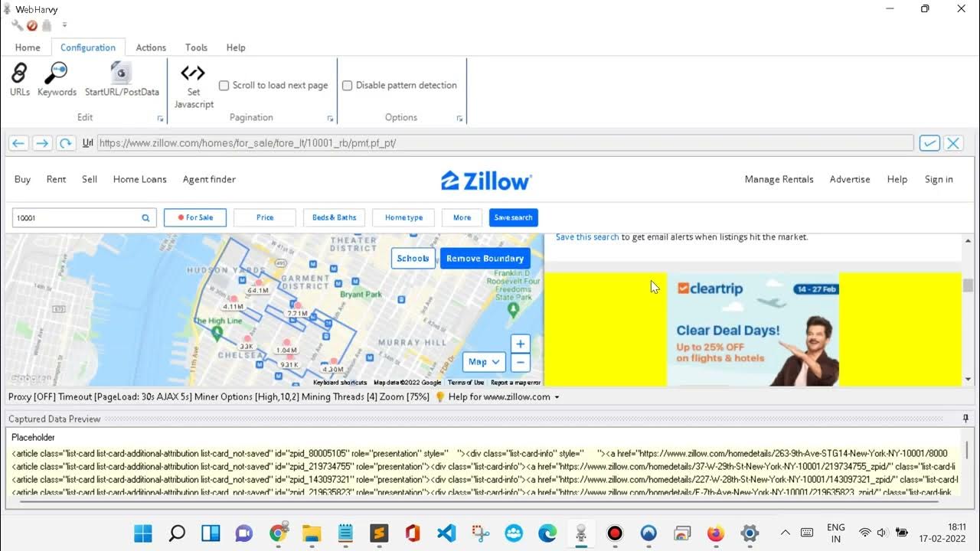Click the 'Save this search' hyperlink
This screenshot has width=980, height=551.
587,237
